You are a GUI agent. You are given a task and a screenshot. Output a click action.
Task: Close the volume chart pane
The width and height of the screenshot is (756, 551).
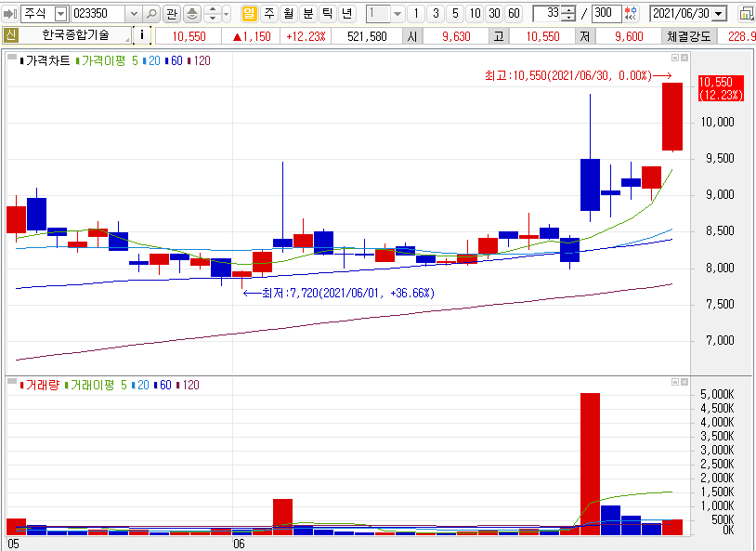(x=684, y=382)
